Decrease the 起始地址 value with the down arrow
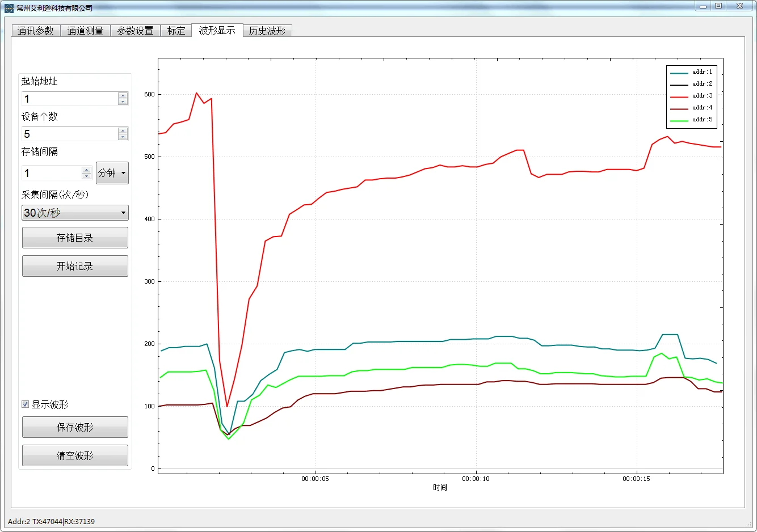 [x=123, y=102]
